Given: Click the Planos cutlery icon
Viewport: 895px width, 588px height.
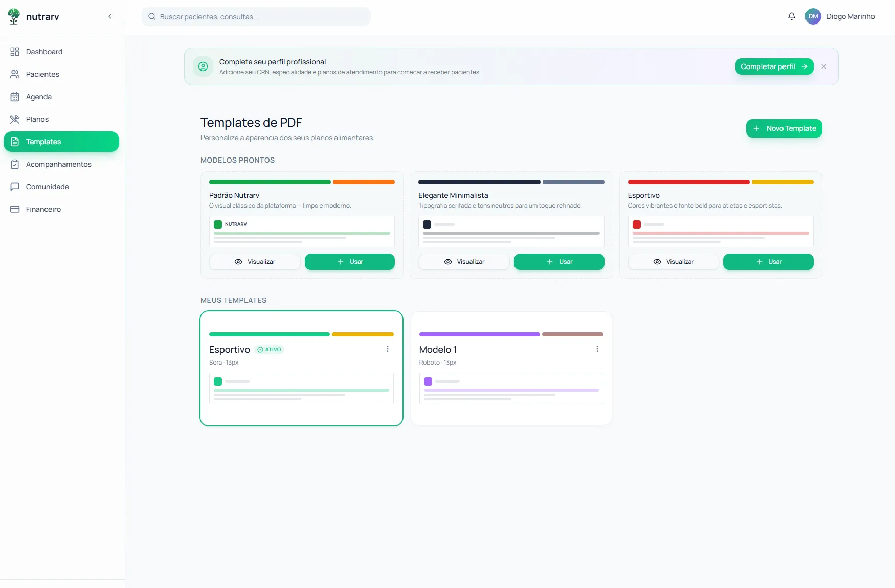Looking at the screenshot, I should pos(15,119).
